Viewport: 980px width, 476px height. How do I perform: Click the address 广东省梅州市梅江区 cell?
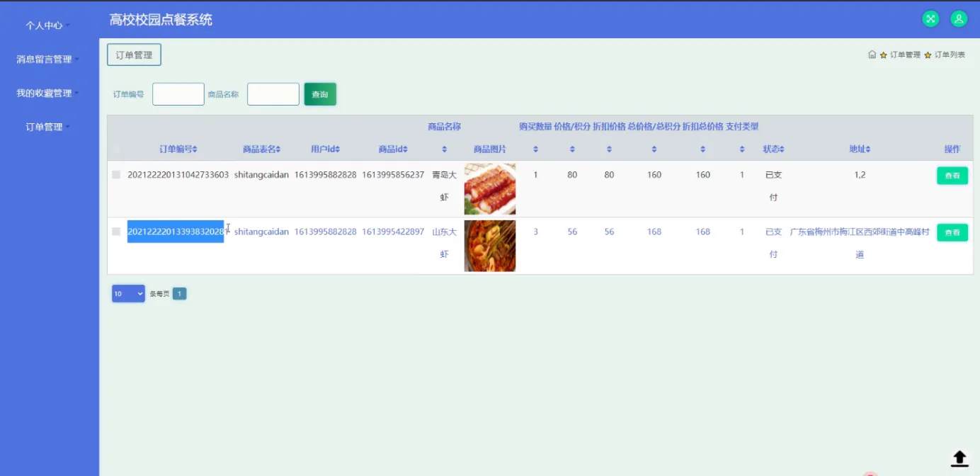pyautogui.click(x=860, y=243)
